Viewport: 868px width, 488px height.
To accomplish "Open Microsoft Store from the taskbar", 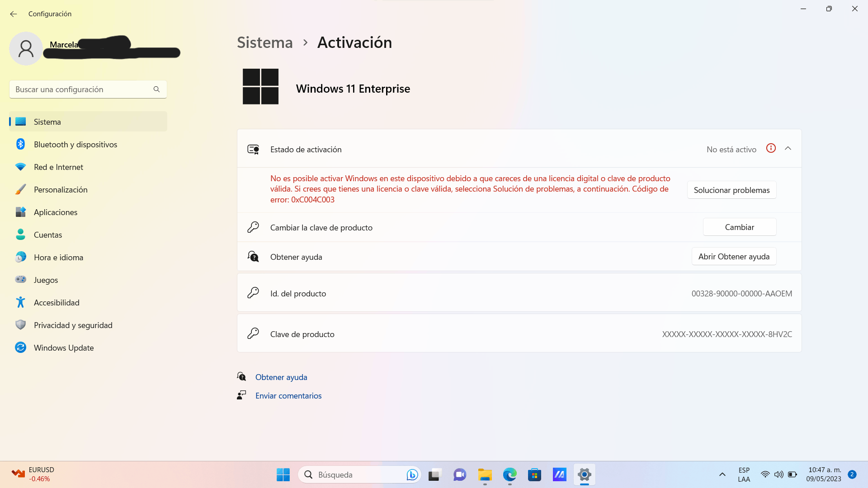I will pos(534,474).
